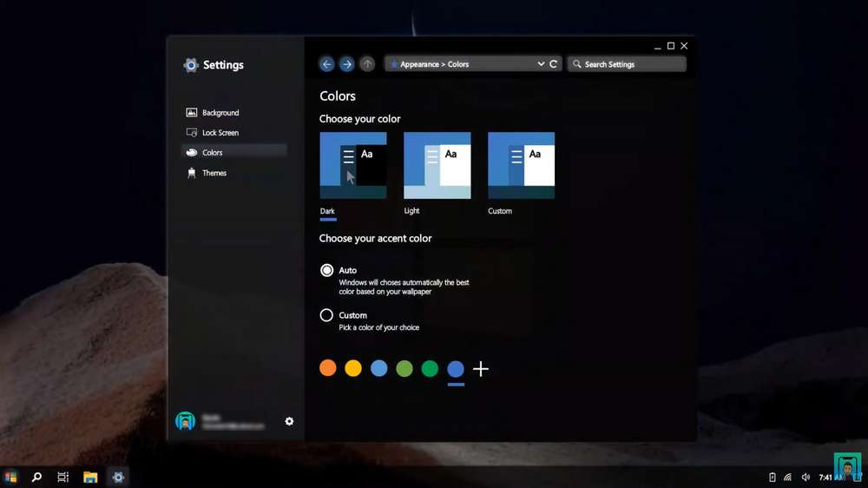Open the Themes settings page
Viewport: 868px width, 488px height.
(234, 173)
